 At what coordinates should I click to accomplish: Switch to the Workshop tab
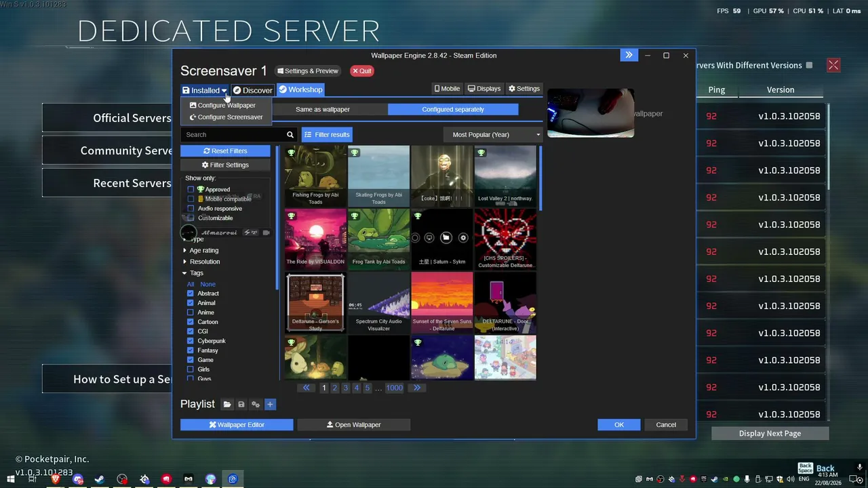[300, 90]
